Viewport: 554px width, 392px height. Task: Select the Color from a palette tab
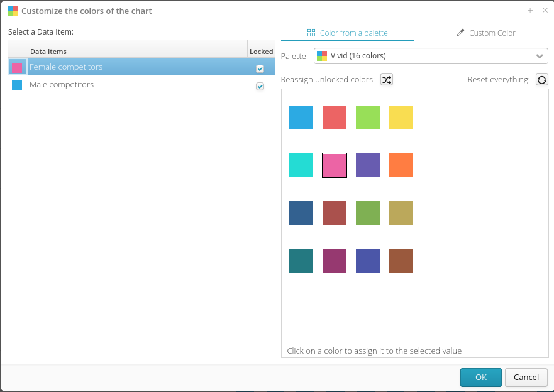pos(347,33)
